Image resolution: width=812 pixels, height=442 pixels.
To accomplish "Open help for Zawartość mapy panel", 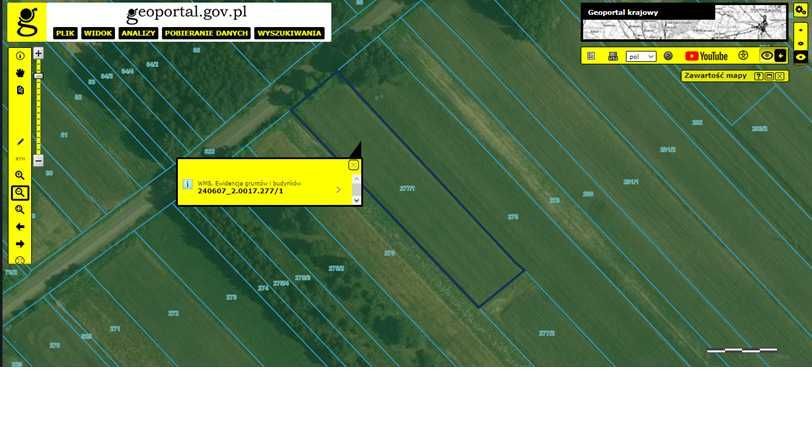I will coord(759,76).
